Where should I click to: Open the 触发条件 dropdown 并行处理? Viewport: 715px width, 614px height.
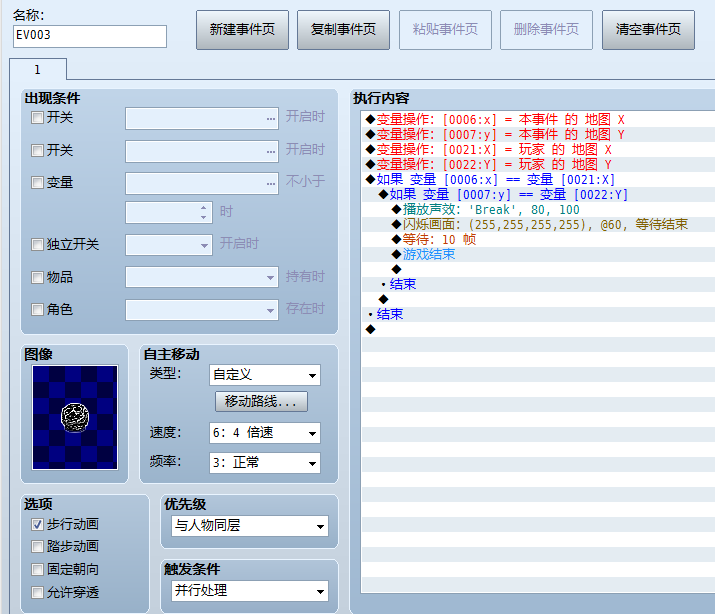tap(250, 591)
